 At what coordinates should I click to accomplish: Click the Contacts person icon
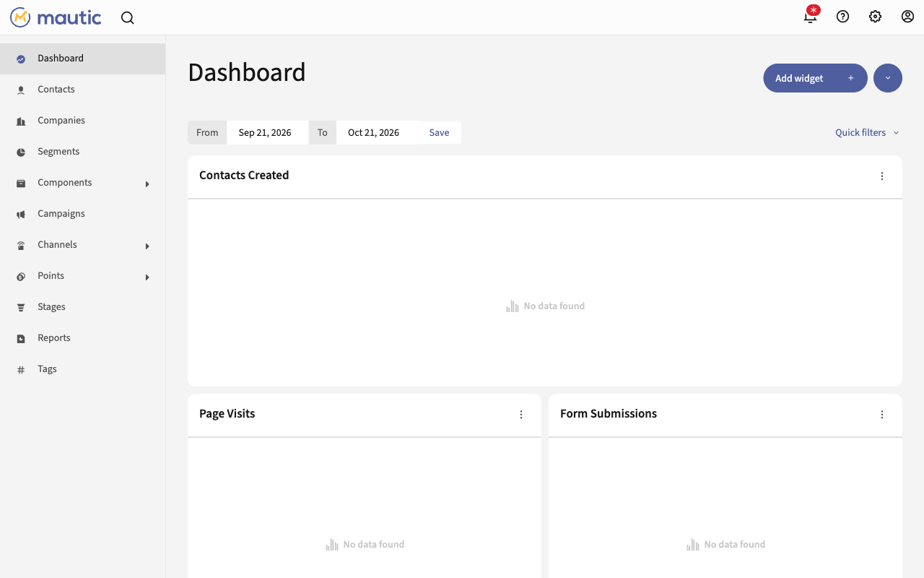click(x=21, y=90)
